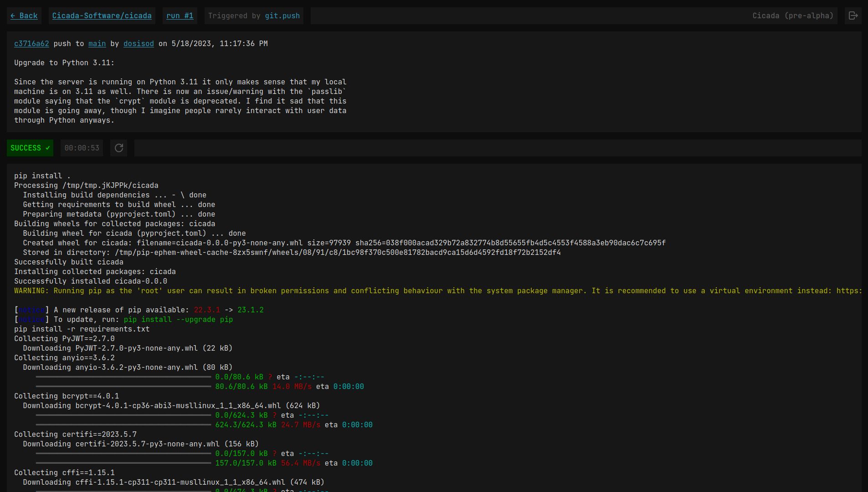Viewport: 868px width, 492px height.
Task: Click 'Installing collected packages: cicada' line
Action: (95, 272)
